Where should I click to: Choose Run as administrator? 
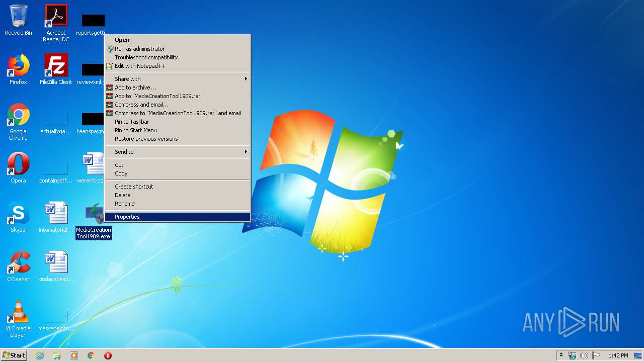(177, 49)
